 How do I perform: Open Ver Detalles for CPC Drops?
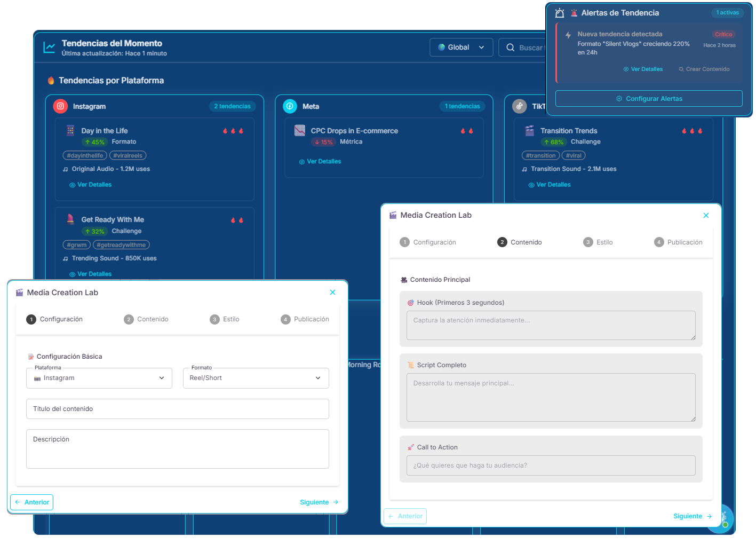pos(320,162)
